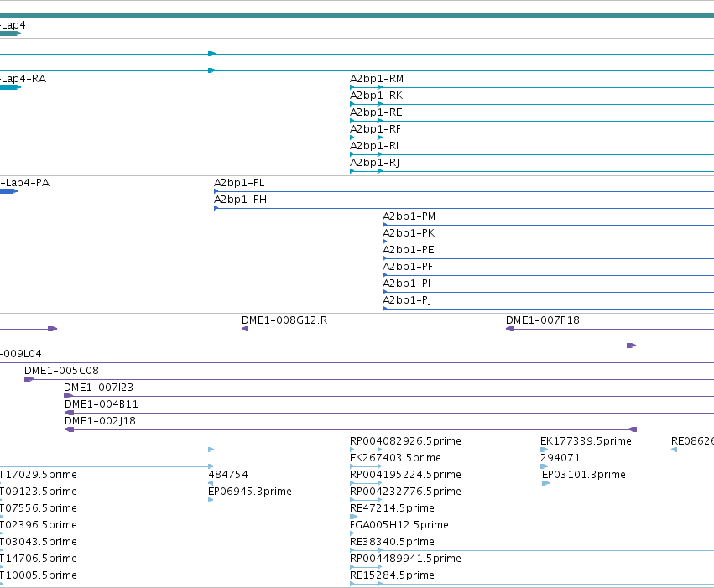Select the T10005.5prime EST label

[x=39, y=576]
